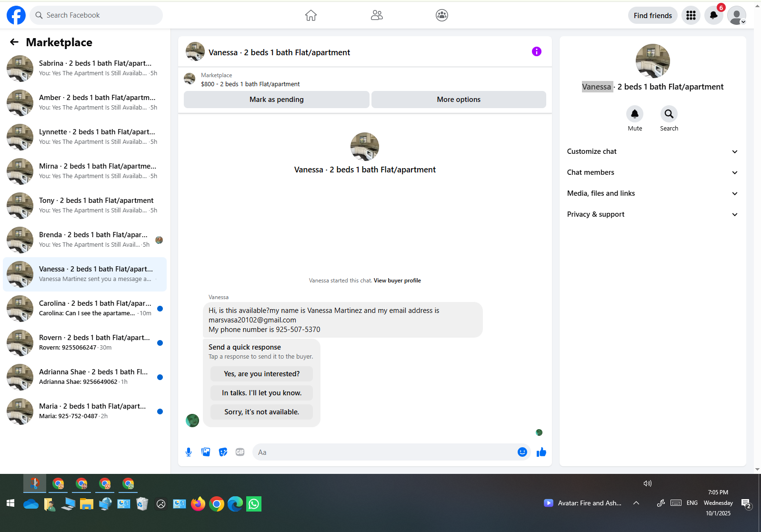Send quick reply 'Sorry, it's not available.'

[x=261, y=412]
